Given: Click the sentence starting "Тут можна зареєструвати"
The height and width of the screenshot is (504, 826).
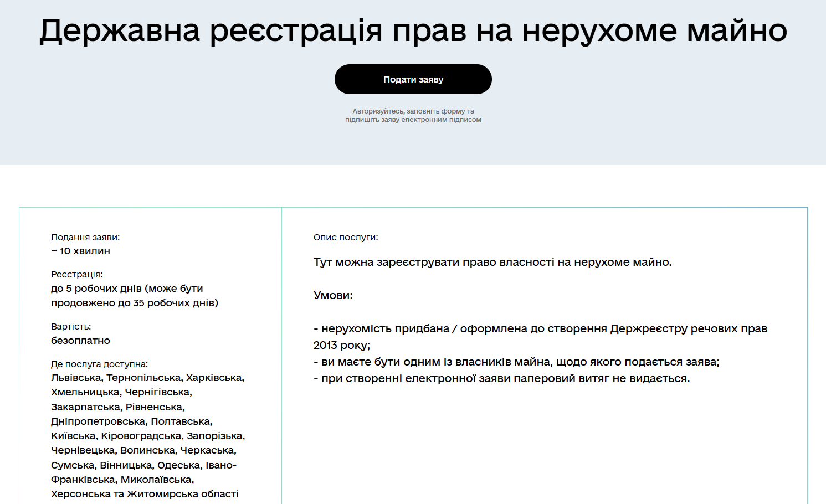Looking at the screenshot, I should [x=492, y=262].
